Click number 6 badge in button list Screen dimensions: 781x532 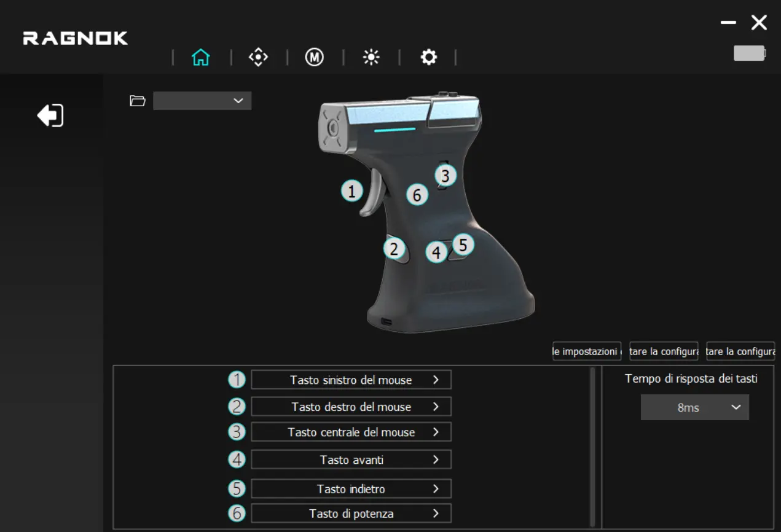237,514
